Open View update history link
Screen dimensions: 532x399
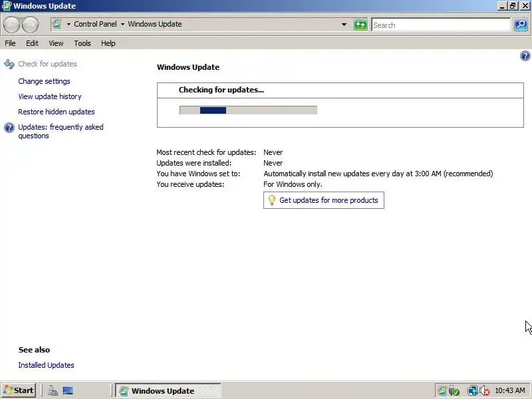(50, 96)
